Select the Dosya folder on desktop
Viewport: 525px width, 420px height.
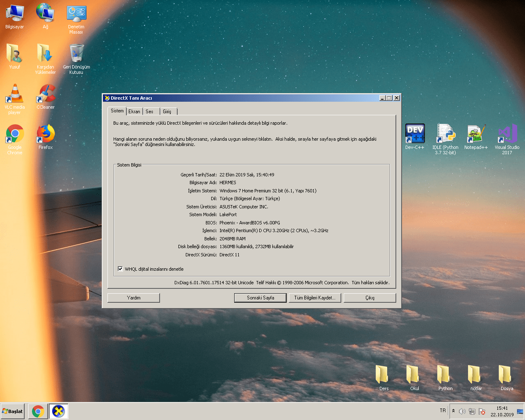[x=507, y=377]
